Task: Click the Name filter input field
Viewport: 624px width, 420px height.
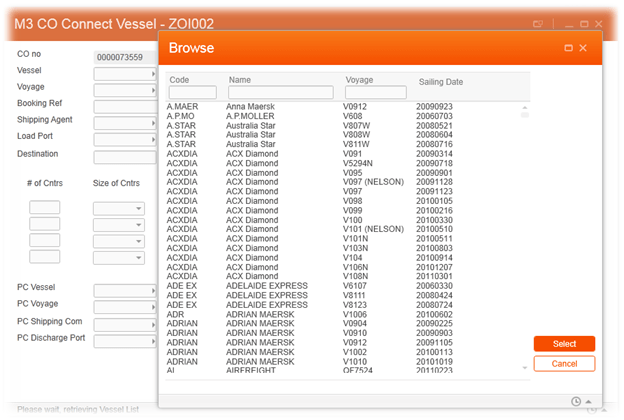Action: pos(280,93)
